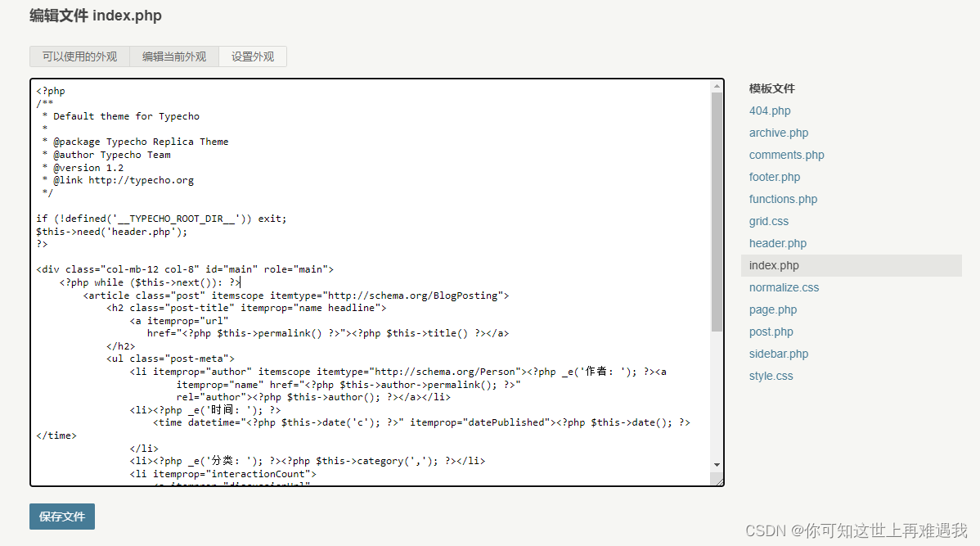Open the post.php template file
Screen dimensions: 980x546
coord(770,331)
